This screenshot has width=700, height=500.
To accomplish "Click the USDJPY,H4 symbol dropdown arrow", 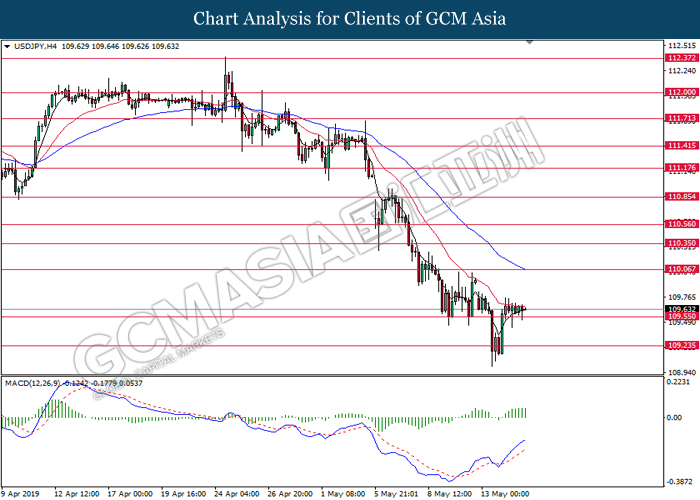I will (7, 46).
